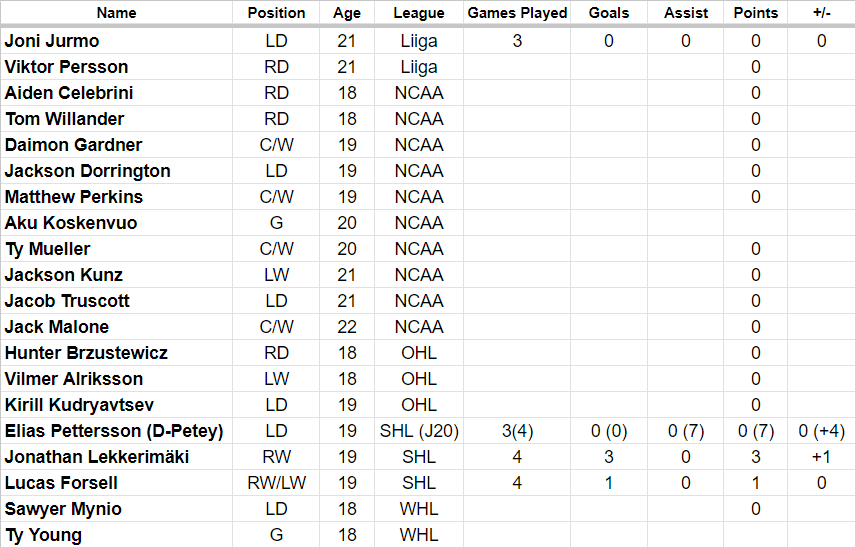Select the +/- column header

click(821, 13)
